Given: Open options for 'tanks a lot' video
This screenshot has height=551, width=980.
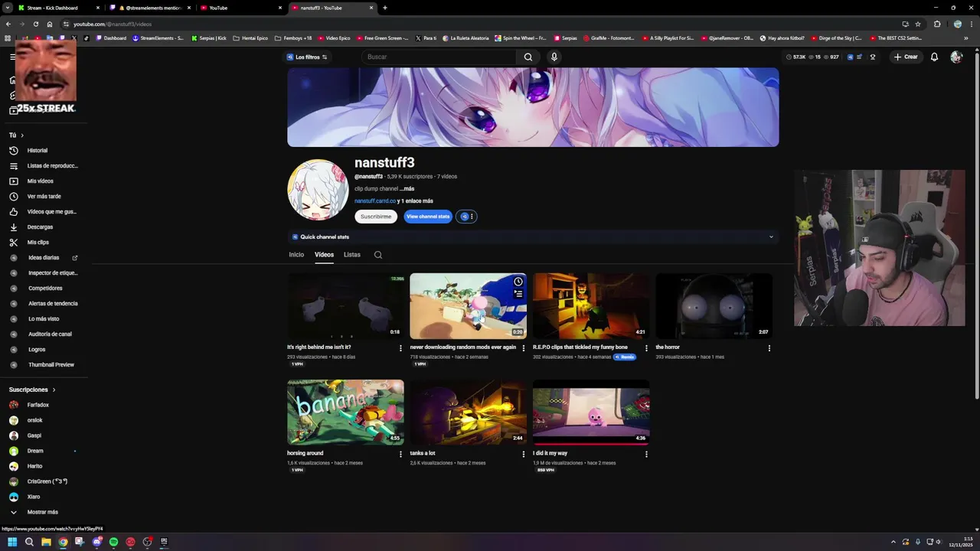Looking at the screenshot, I should click(x=524, y=454).
